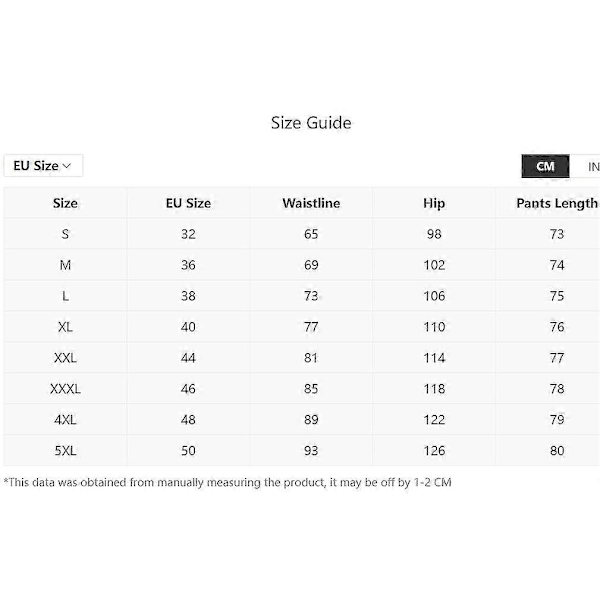Click the Waistline column header

point(311,203)
